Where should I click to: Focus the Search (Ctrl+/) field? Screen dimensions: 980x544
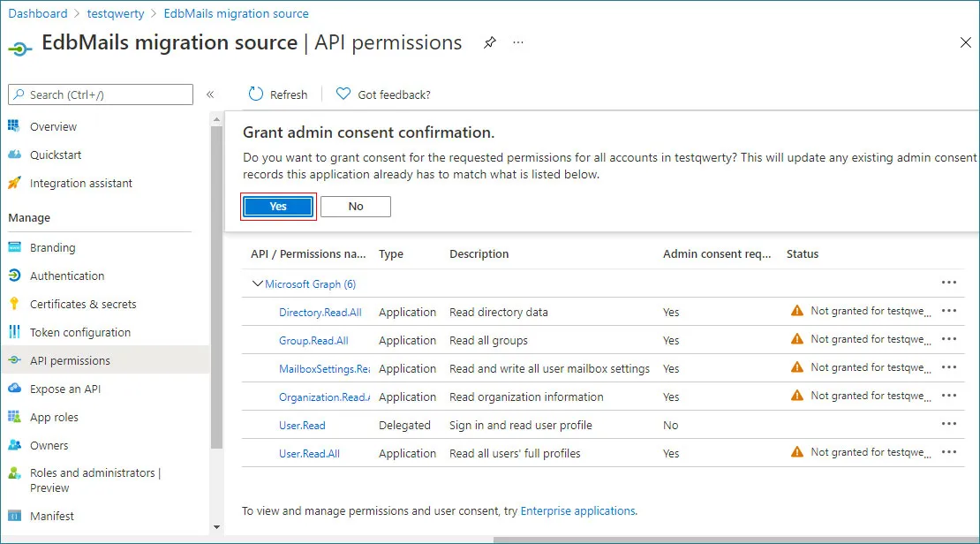(101, 94)
